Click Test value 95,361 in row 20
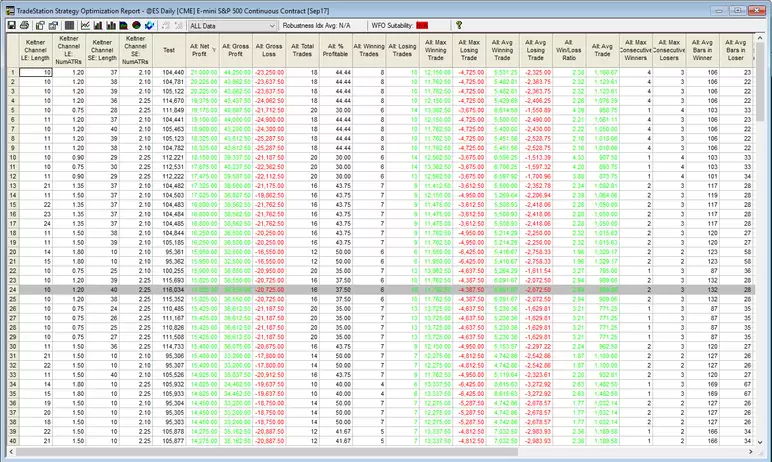This screenshot has height=462, width=772. click(x=169, y=252)
